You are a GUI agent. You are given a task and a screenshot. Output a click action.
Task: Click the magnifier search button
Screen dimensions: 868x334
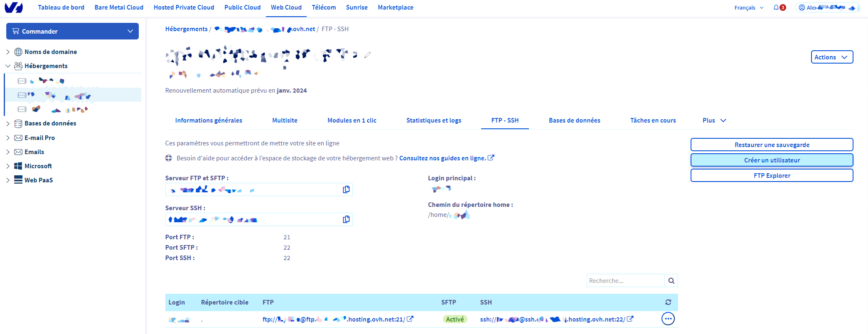(x=671, y=281)
